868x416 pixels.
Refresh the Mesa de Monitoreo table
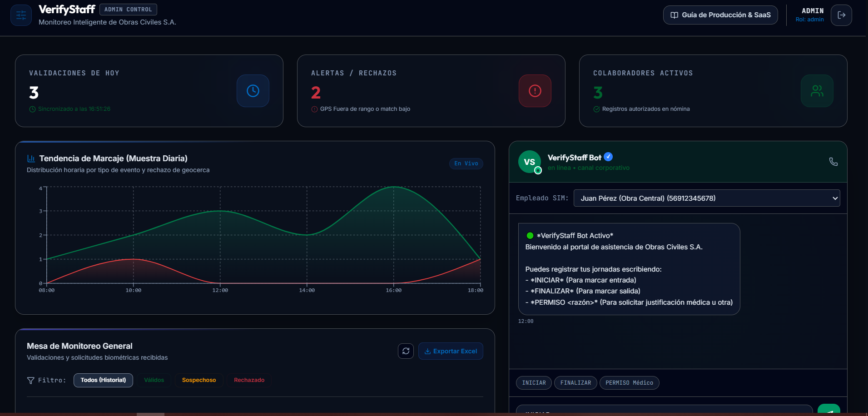[x=406, y=351]
